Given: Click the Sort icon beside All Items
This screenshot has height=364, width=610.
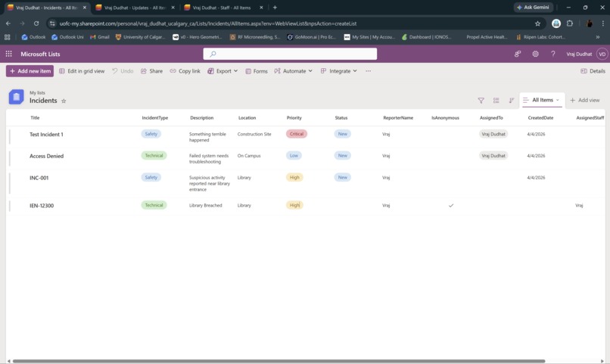Looking at the screenshot, I should 511,101.
